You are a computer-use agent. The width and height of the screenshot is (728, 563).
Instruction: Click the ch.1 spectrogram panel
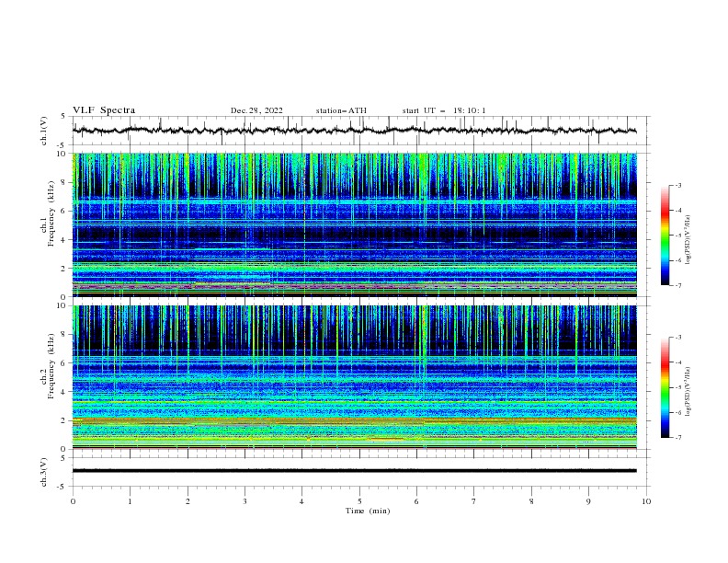355,224
